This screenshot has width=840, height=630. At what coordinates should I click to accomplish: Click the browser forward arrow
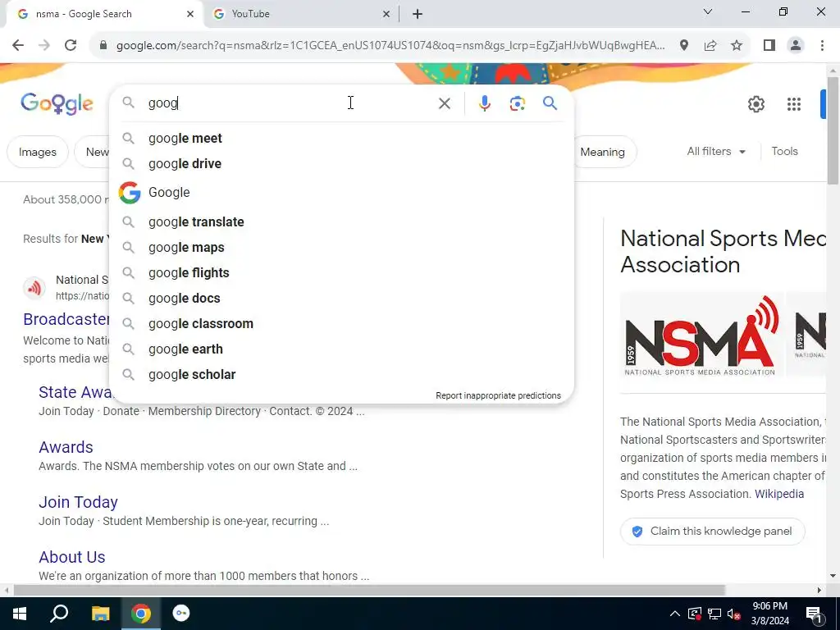[44, 46]
